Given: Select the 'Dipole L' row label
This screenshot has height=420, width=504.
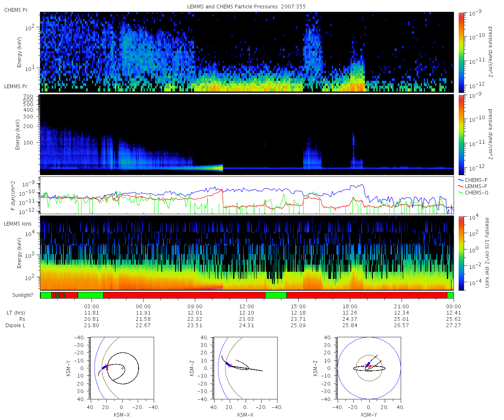Looking at the screenshot, I should pyautogui.click(x=16, y=325).
